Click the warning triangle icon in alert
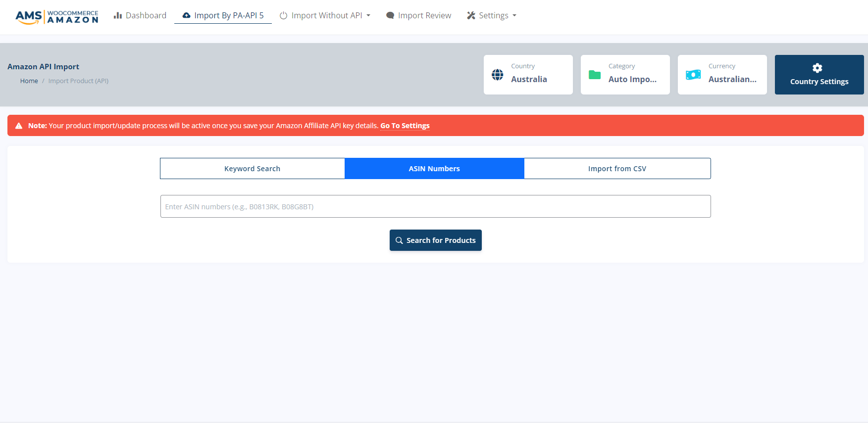868x423 pixels. click(x=19, y=126)
